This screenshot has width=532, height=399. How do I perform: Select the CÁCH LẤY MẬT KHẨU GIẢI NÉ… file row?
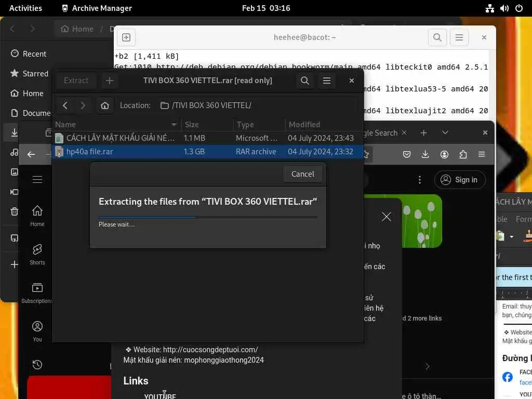(208, 138)
